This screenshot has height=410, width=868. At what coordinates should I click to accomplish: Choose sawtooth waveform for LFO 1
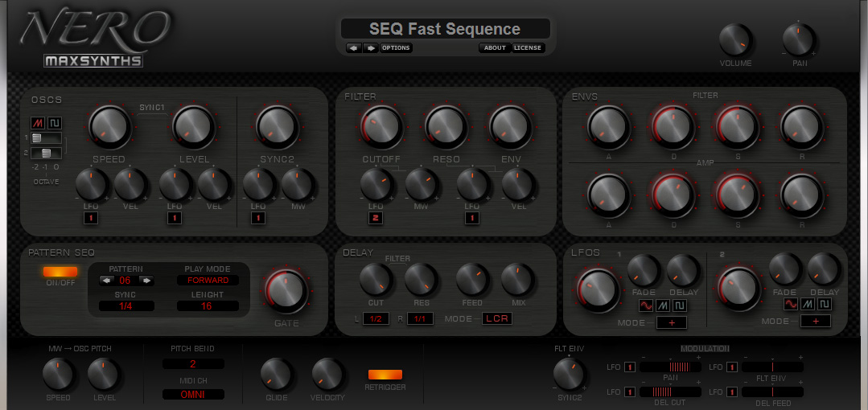click(x=663, y=305)
